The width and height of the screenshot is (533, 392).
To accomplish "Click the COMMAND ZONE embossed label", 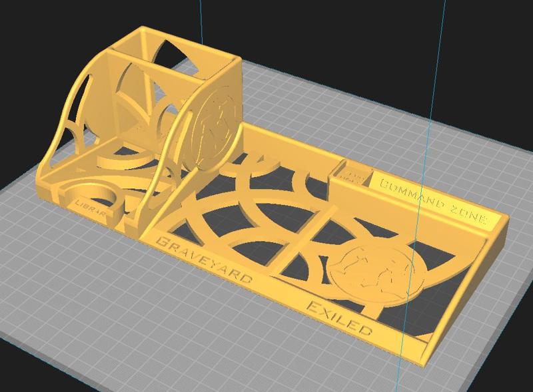I will 432,201.
